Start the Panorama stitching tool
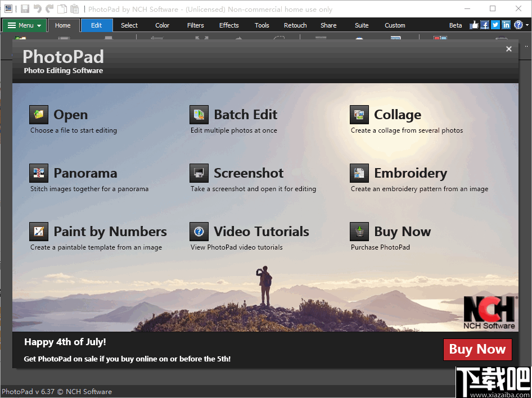 [74, 173]
